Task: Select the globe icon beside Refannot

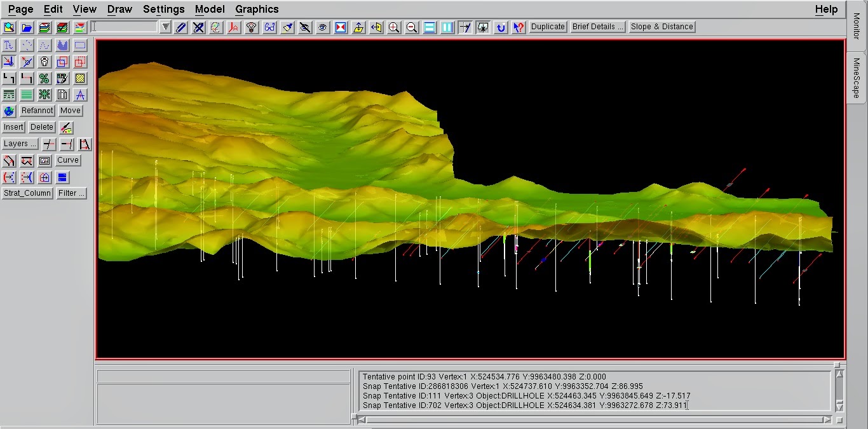Action: coord(9,111)
